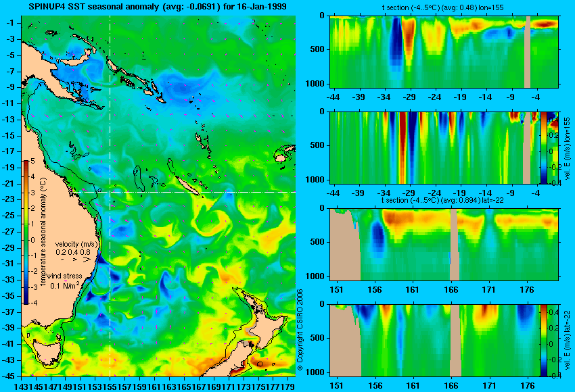The height and width of the screenshot is (392, 575).
Task: Click the lon=155 velocity color bar
Action: point(543,147)
